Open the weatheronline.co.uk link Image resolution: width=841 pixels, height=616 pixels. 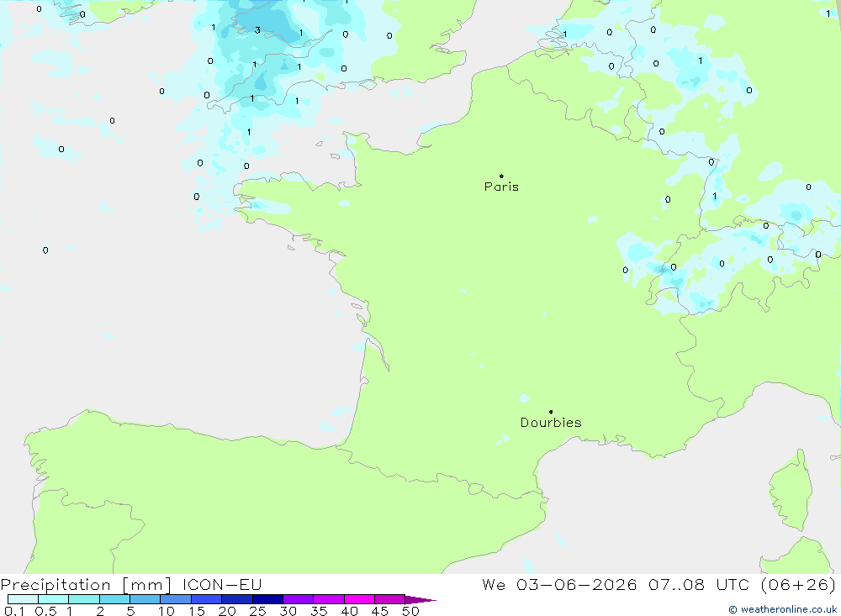782,609
